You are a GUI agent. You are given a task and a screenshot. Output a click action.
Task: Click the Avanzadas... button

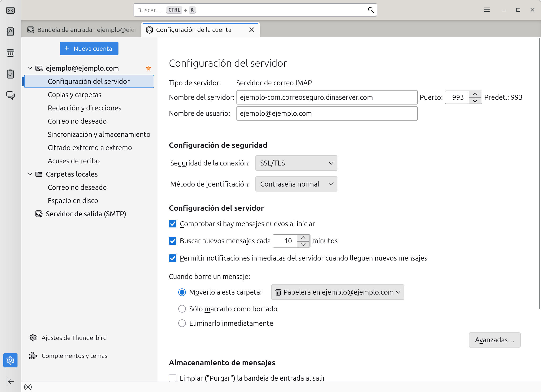point(494,340)
